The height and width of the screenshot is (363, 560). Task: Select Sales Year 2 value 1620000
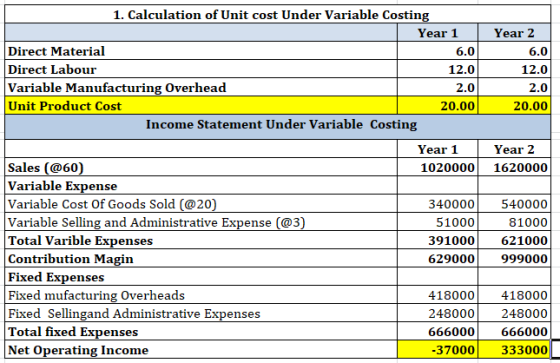coord(514,167)
